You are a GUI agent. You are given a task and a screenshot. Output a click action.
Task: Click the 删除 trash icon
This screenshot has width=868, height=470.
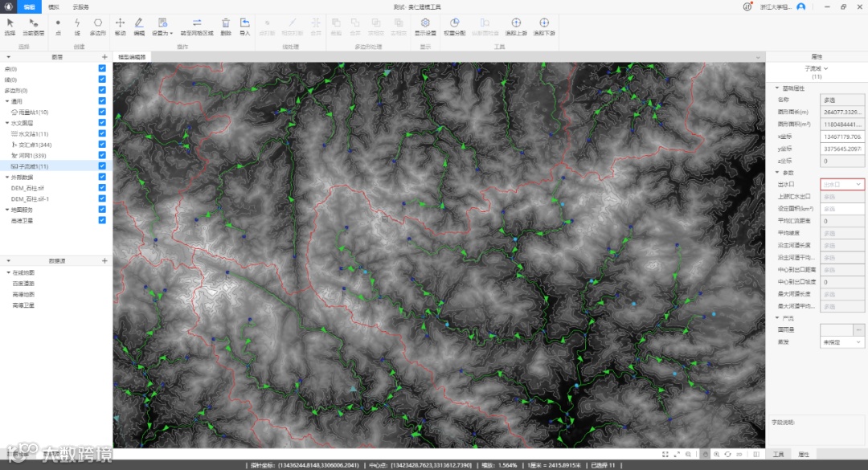[x=226, y=26]
